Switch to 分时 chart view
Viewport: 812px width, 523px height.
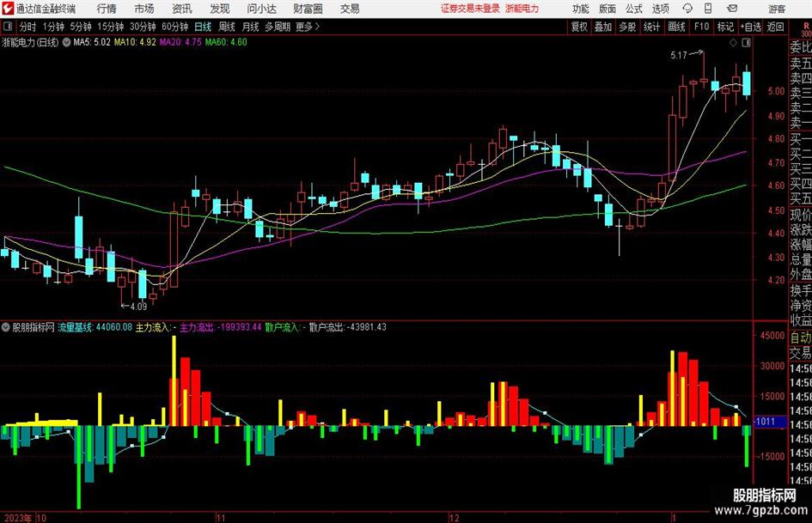(x=28, y=27)
